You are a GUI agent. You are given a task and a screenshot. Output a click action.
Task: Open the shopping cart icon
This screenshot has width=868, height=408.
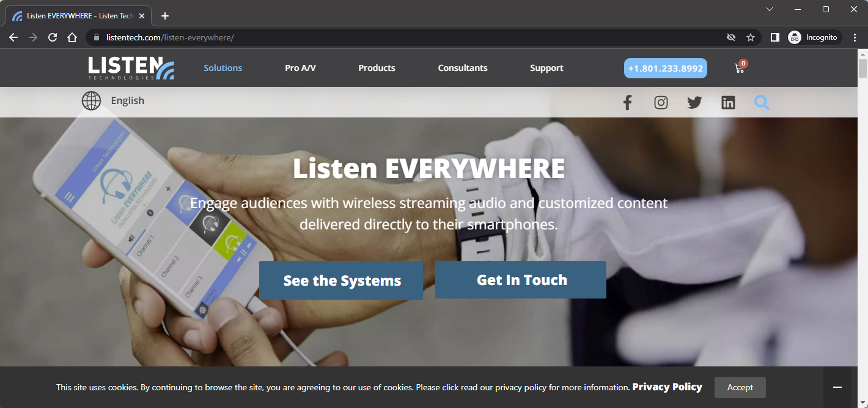tap(740, 67)
